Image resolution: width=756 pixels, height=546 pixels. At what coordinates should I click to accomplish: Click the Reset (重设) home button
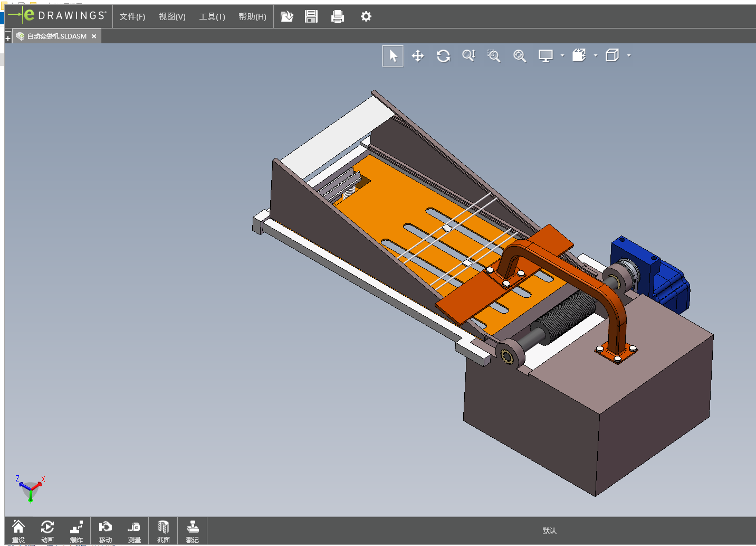(x=18, y=531)
